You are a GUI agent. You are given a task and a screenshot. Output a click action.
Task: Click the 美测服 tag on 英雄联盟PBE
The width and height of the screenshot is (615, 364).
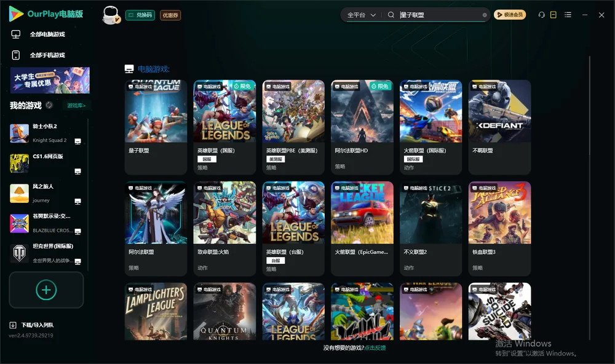(276, 159)
